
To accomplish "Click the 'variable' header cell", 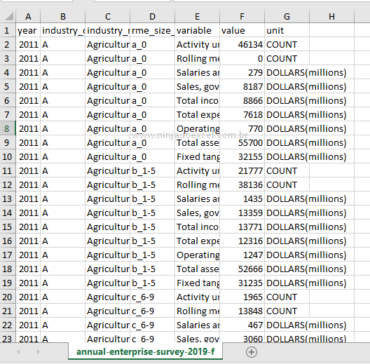I will point(197,31).
